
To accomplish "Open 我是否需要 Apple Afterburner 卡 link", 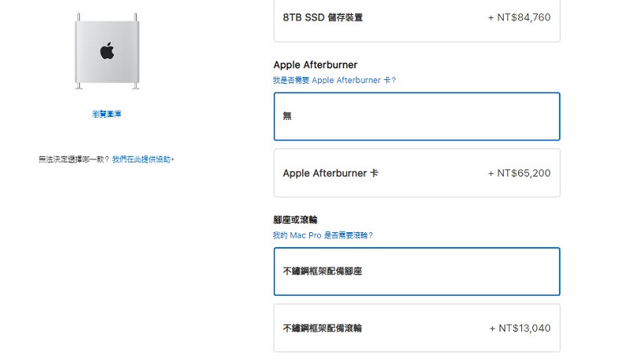I will (x=334, y=80).
